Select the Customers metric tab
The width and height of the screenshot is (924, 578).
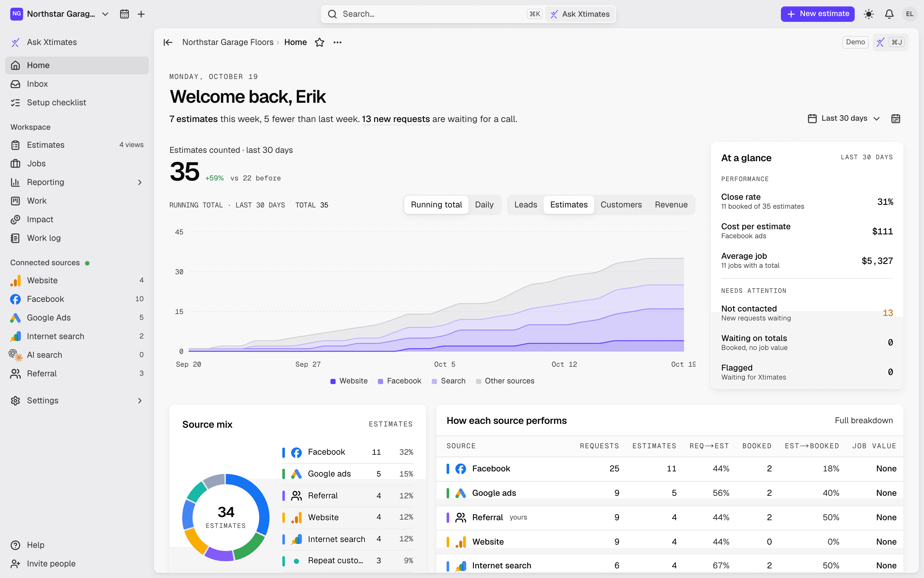point(621,205)
